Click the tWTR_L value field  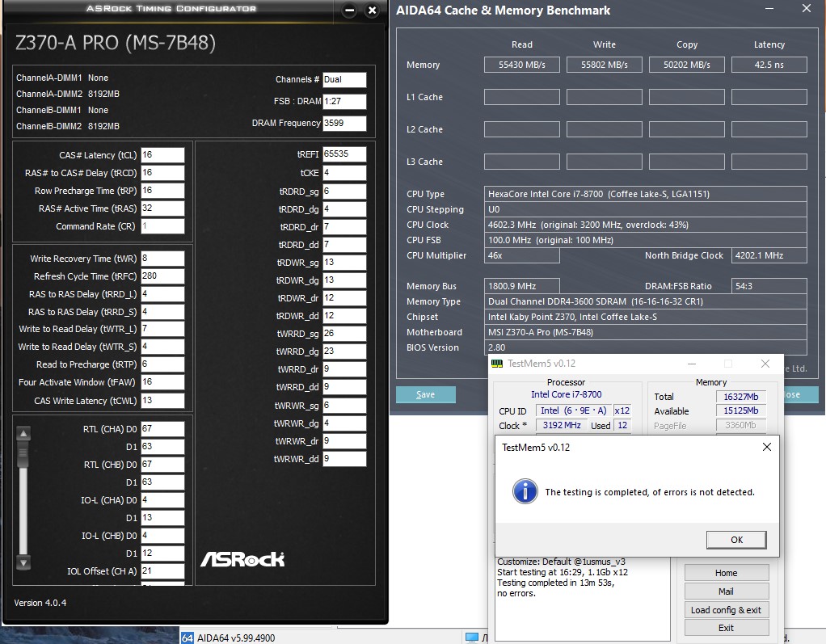pos(162,329)
